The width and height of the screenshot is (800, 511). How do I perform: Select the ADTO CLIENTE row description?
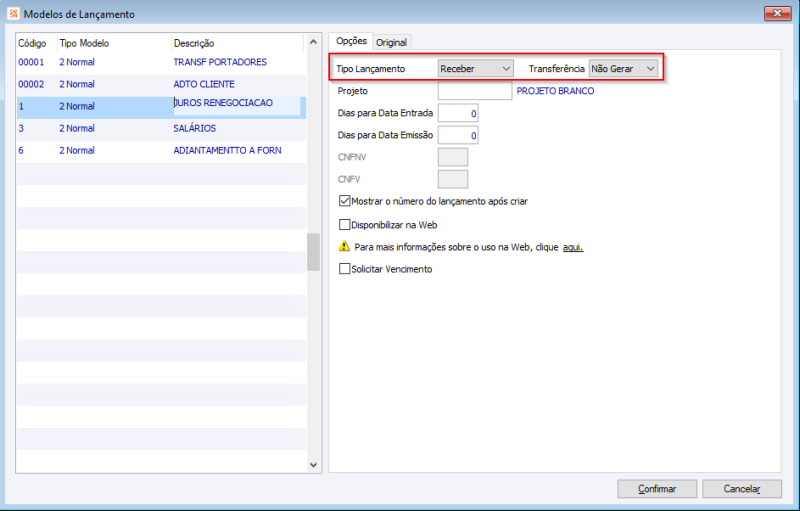204,84
